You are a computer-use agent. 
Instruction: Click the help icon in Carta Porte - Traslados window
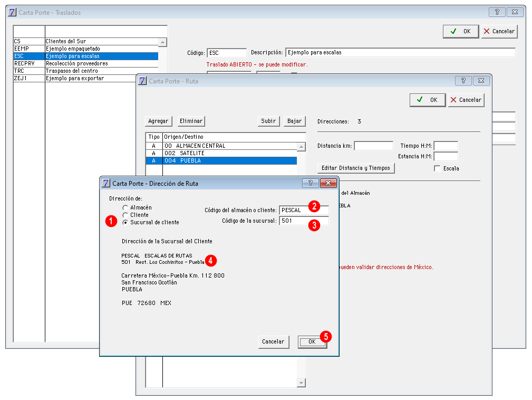[x=497, y=12]
